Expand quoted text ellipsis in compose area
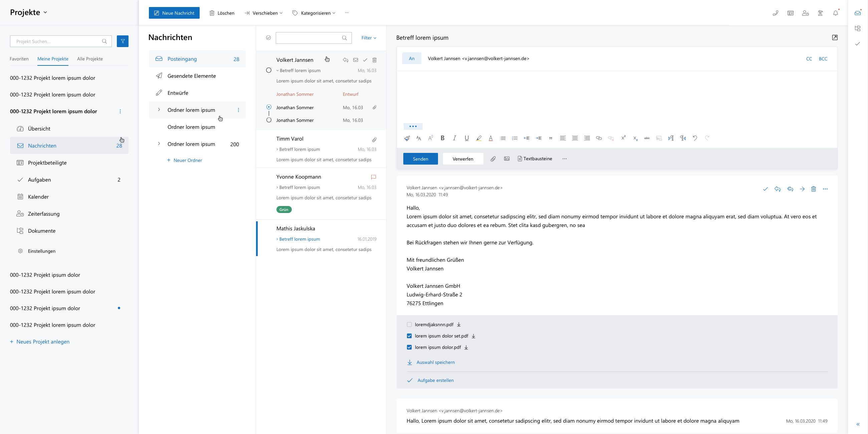The image size is (868, 434). pos(413,126)
